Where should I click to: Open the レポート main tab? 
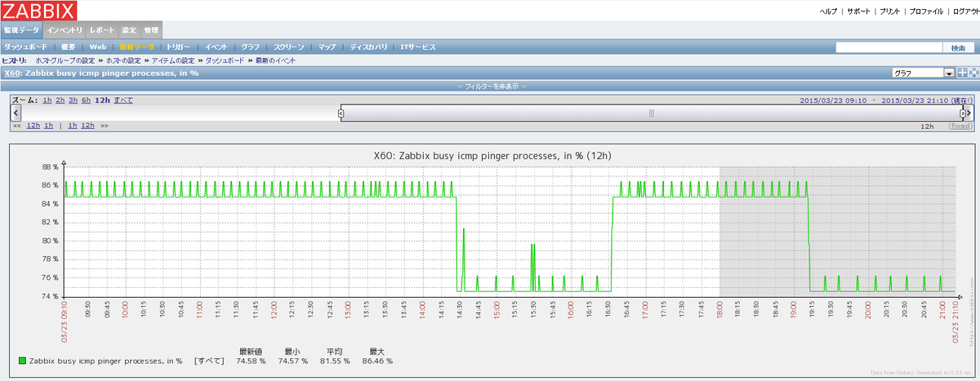[102, 30]
